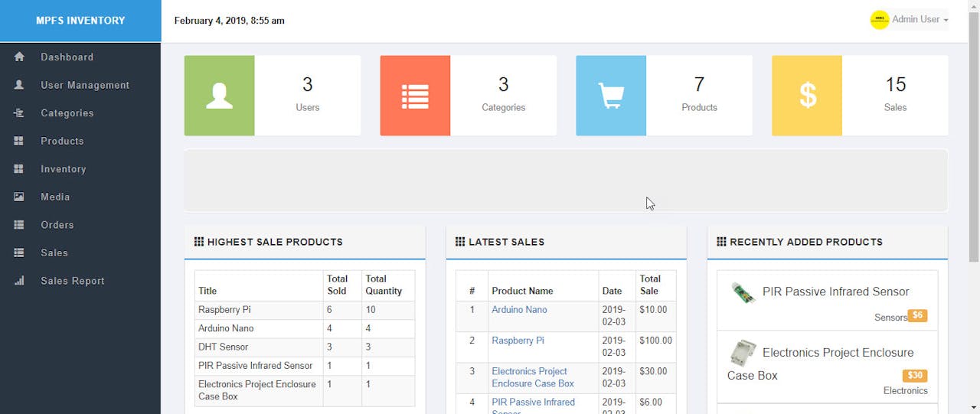Viewport: 980px width, 414px height.
Task: Select Sales in the left navigation
Action: 54,253
